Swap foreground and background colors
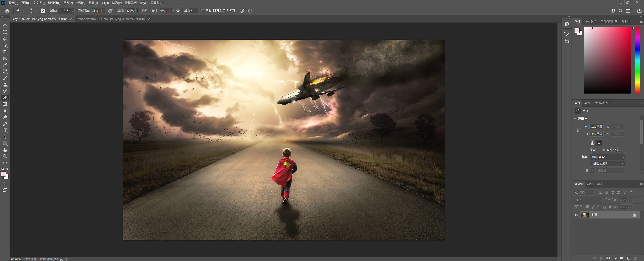The height and width of the screenshot is (261, 644). [x=7, y=169]
